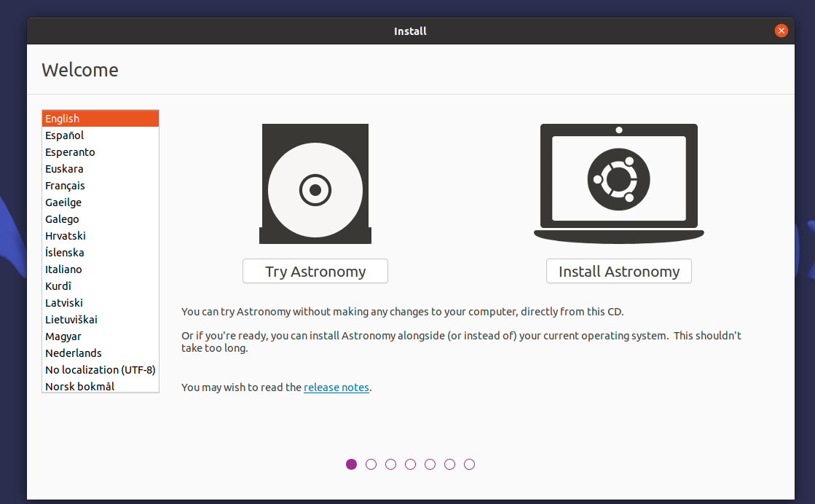815x504 pixels.
Task: Pick Hrvatski as the language
Action: point(101,236)
